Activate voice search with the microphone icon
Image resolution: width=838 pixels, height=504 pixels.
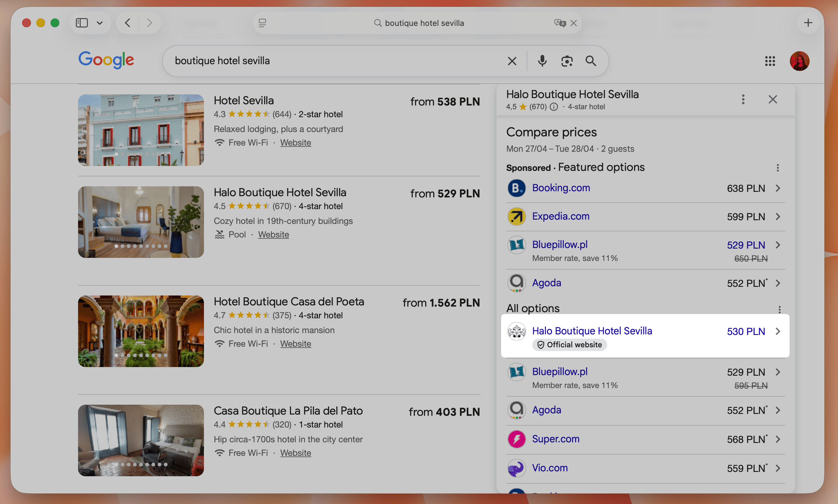(x=541, y=61)
